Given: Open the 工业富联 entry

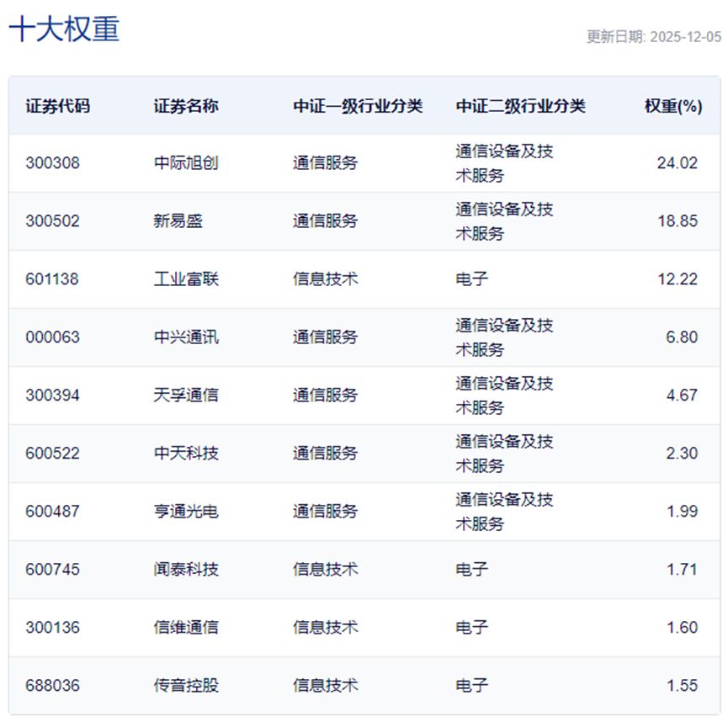Looking at the screenshot, I should (186, 279).
